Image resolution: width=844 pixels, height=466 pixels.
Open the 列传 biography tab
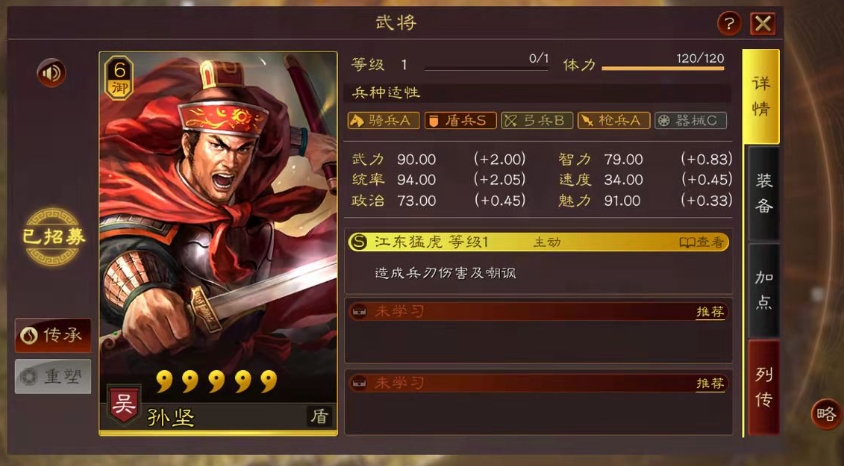click(763, 387)
